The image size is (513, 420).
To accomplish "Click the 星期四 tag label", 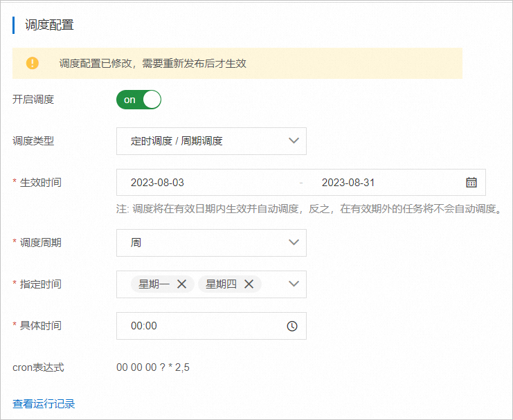I will 221,284.
